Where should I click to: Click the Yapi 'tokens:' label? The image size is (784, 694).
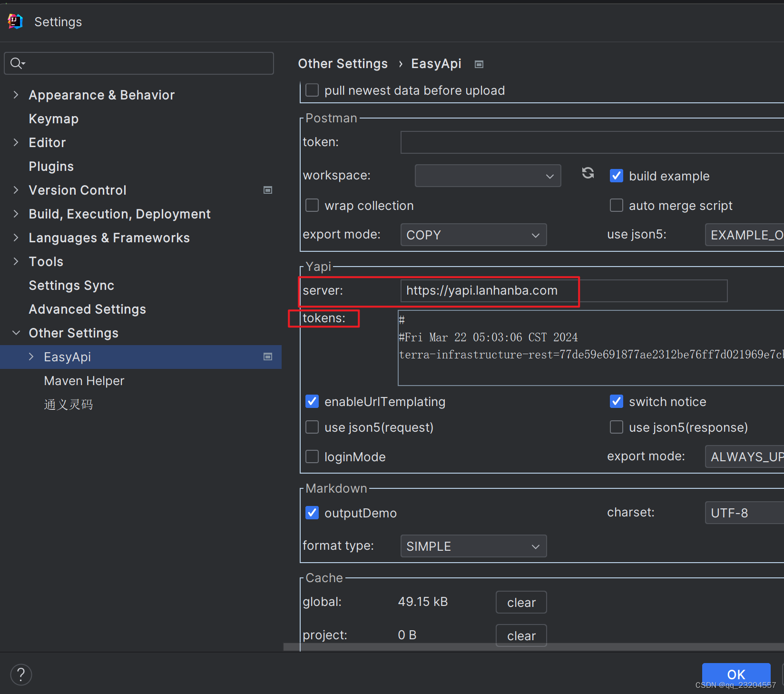coord(324,318)
